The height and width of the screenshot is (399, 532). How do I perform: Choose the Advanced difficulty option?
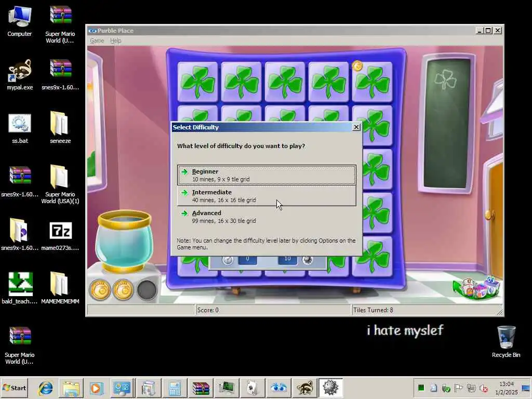267,217
